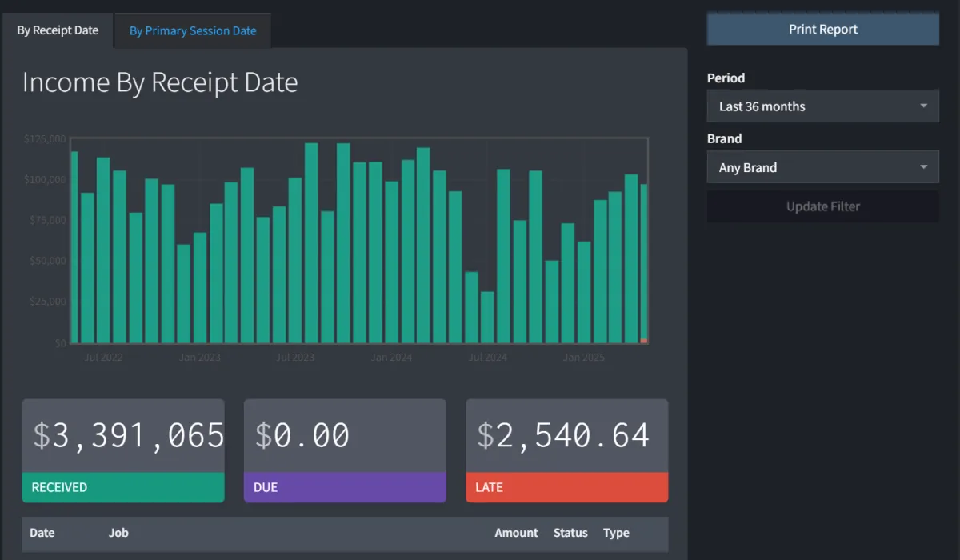Click the shortest green bar in the chart
This screenshot has height=560, width=960.
click(487, 318)
